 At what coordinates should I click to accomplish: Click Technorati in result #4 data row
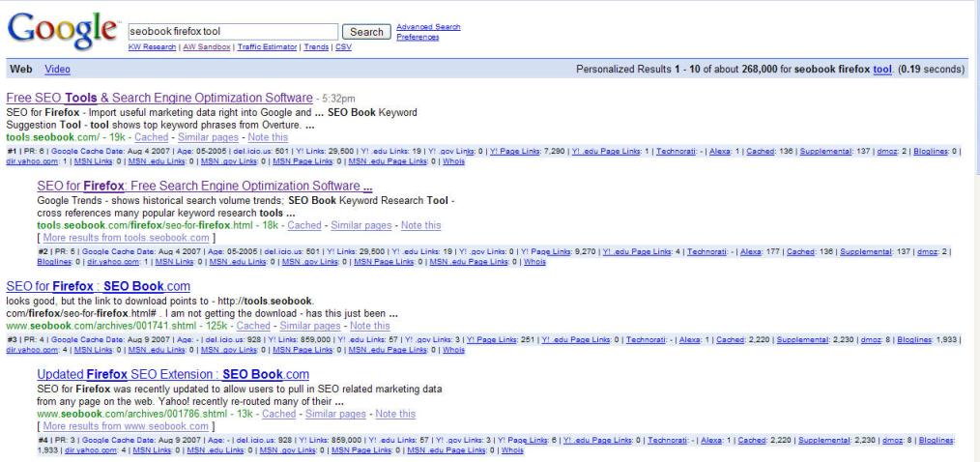667,440
